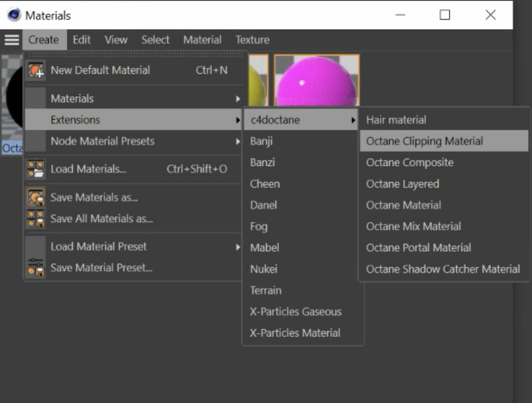Open the Edit menu
Screen dimensions: 532x403
point(82,40)
